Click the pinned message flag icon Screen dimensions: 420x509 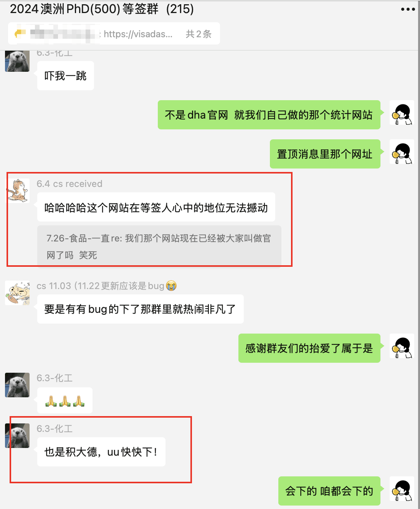(20, 34)
